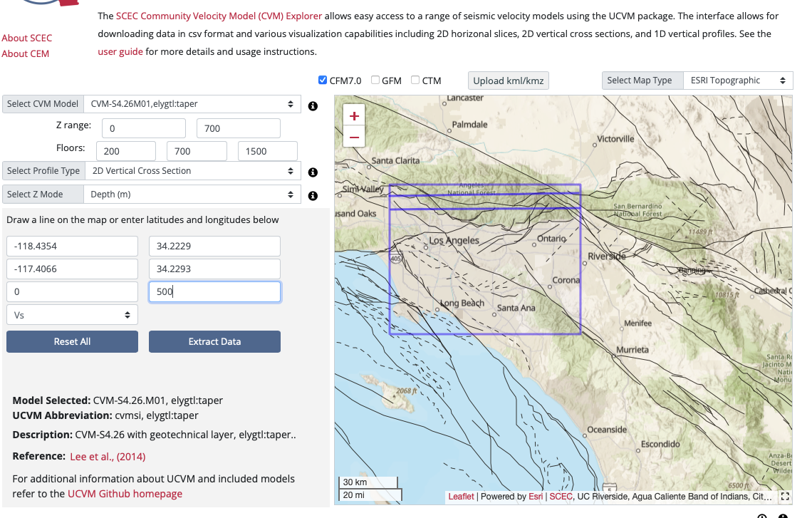Enable the GFM checkbox
Image resolution: width=812 pixels, height=518 pixels.
[375, 81]
